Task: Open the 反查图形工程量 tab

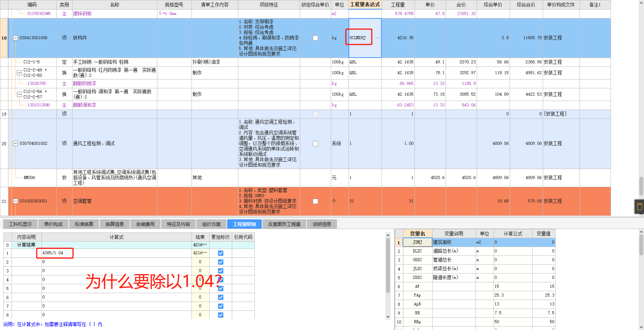Action: (x=284, y=224)
